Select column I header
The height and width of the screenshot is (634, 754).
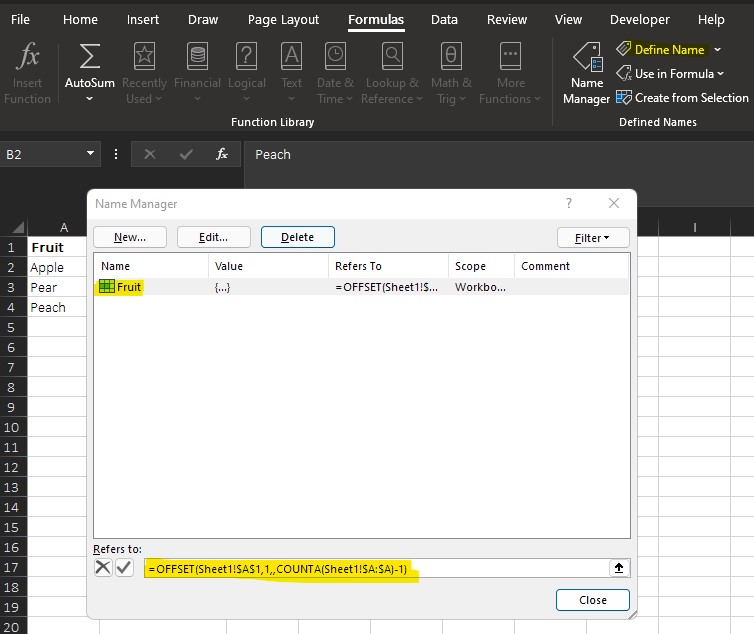(x=694, y=227)
